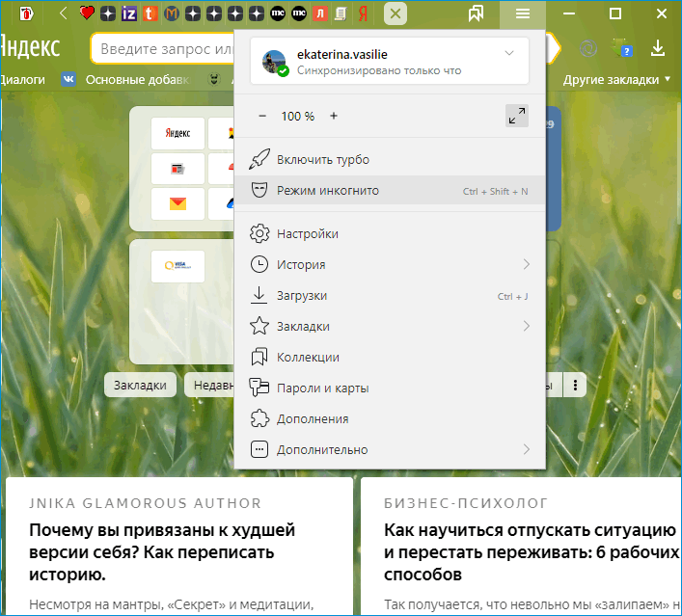Click the green extension icon with question badge

pos(622,48)
